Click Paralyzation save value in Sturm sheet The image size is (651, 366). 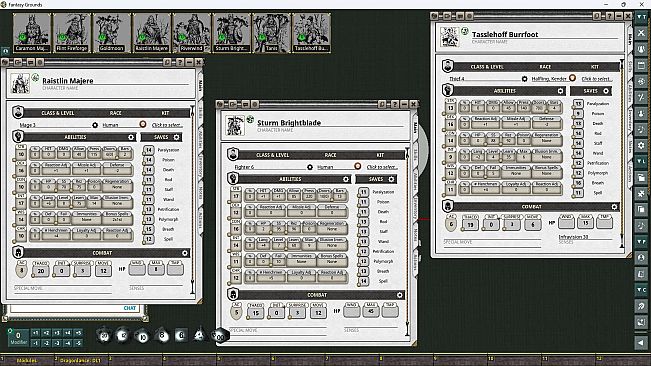pos(364,192)
